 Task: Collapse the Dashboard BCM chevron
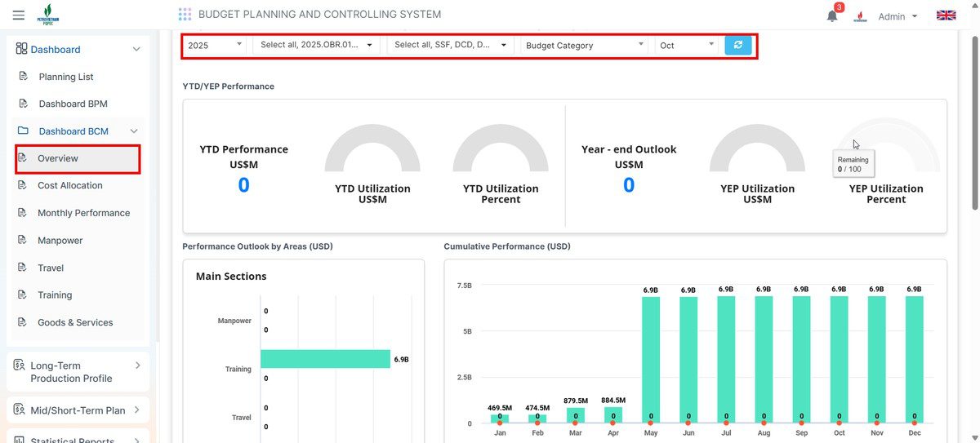tap(134, 131)
